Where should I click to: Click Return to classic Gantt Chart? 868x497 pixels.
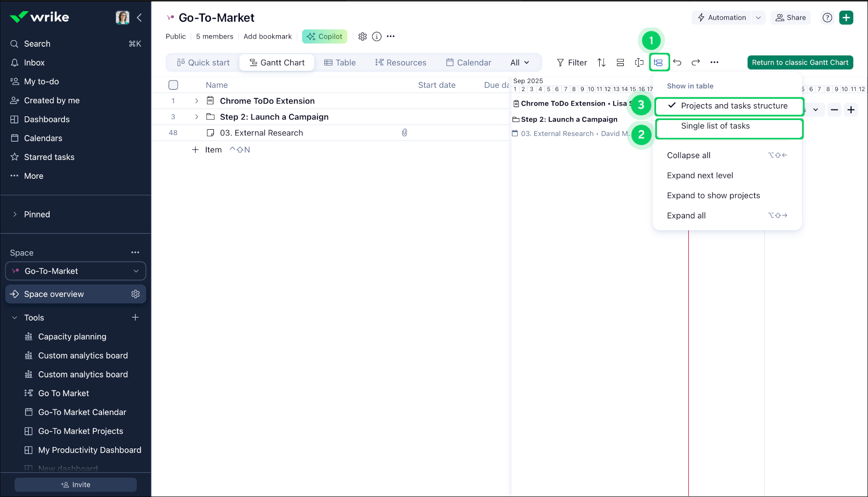coord(800,62)
